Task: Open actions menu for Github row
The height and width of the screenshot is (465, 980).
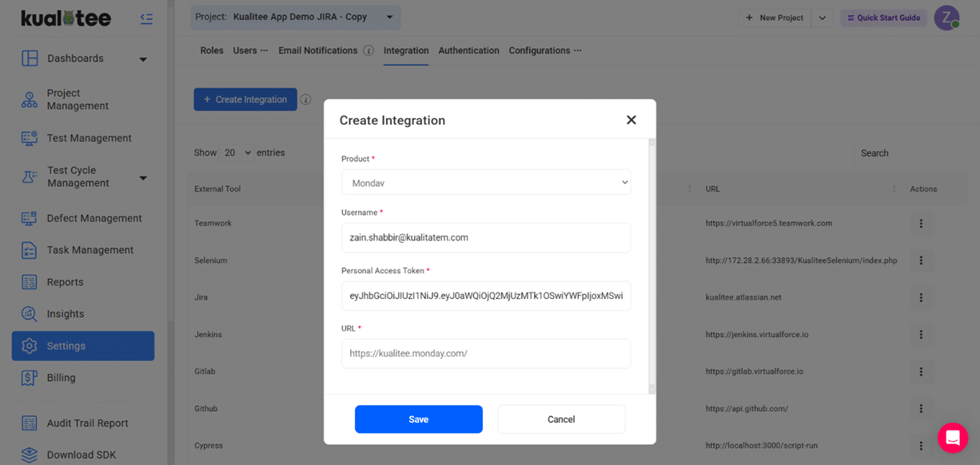Action: 921,408
